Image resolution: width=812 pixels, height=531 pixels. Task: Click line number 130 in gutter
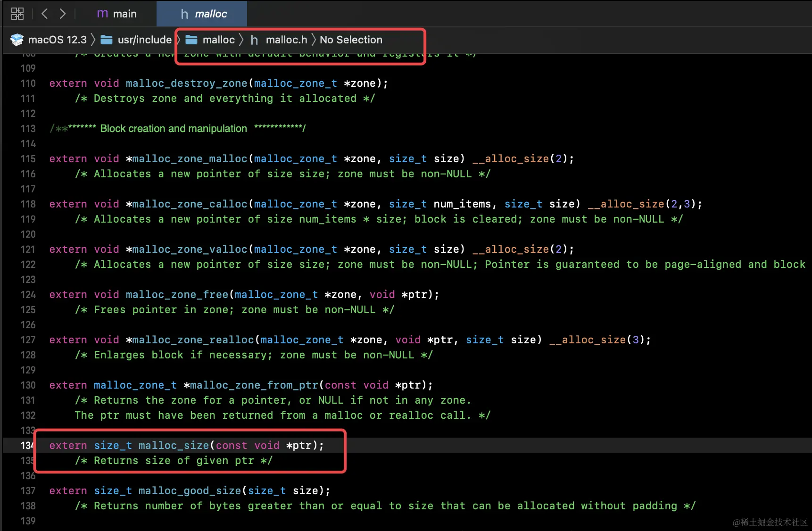(28, 385)
